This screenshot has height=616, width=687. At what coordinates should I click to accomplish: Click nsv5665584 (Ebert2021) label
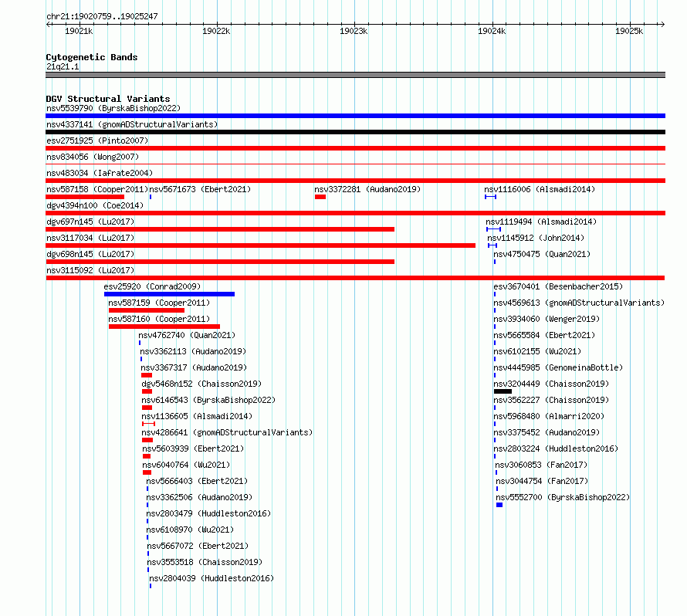point(544,335)
